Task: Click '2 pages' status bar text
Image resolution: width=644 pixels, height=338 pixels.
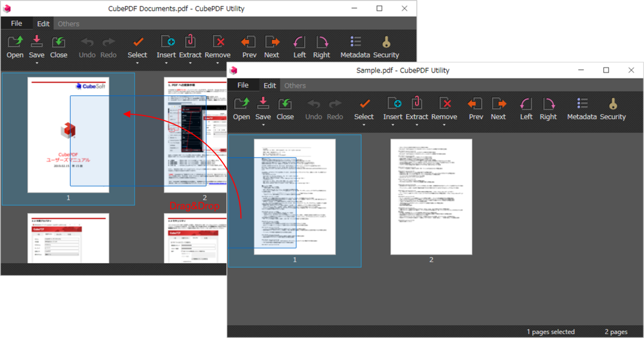Action: click(x=616, y=331)
